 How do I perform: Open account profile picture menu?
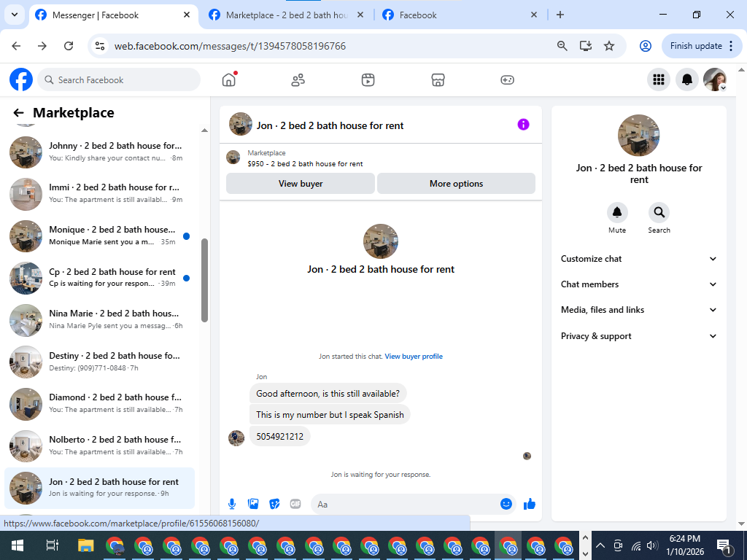(715, 79)
